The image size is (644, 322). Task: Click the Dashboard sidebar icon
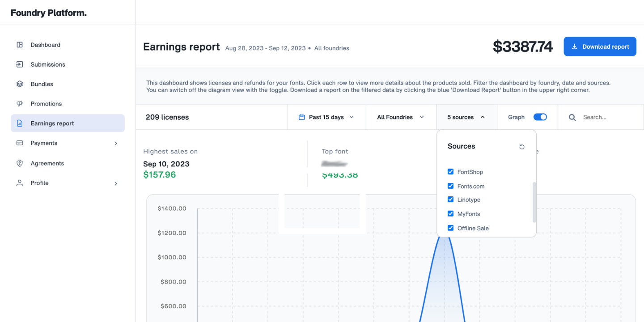click(20, 45)
